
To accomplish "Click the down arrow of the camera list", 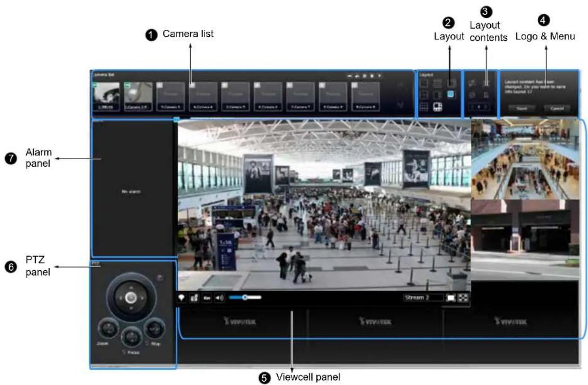I will [x=400, y=104].
